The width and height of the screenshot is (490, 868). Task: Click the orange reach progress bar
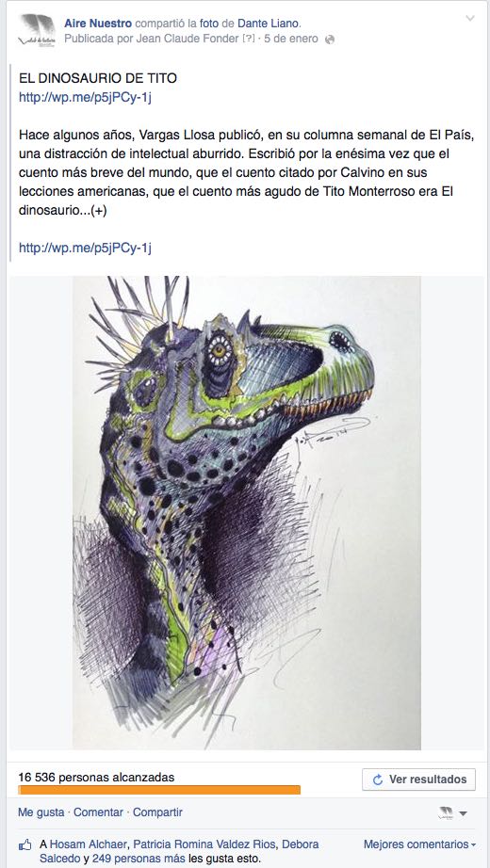[159, 790]
